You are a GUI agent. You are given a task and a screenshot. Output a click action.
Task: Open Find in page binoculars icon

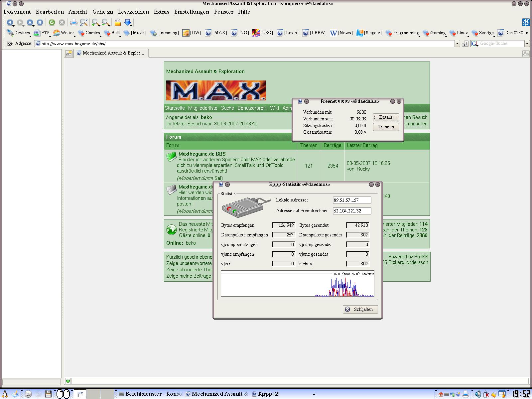pos(84,22)
